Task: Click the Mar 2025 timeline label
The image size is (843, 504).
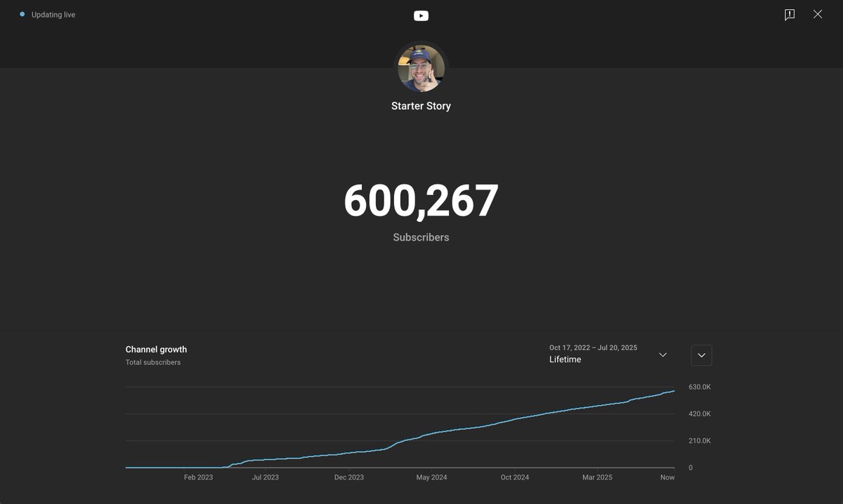Action: click(x=598, y=477)
